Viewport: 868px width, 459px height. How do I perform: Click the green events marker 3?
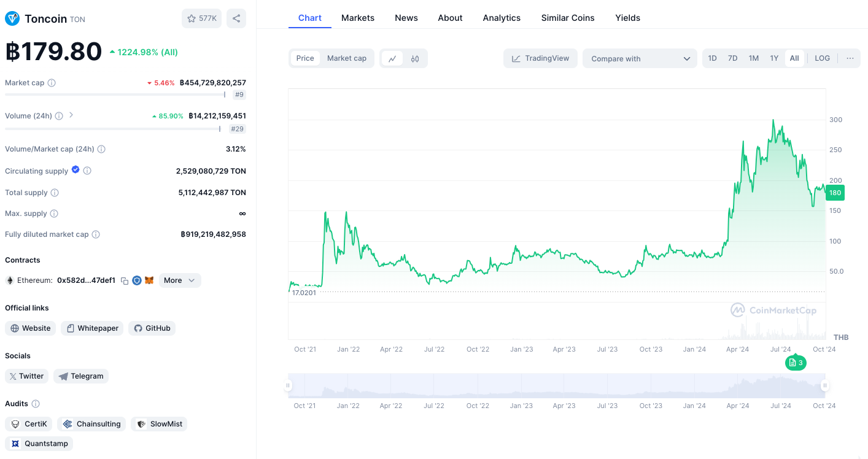pyautogui.click(x=796, y=363)
